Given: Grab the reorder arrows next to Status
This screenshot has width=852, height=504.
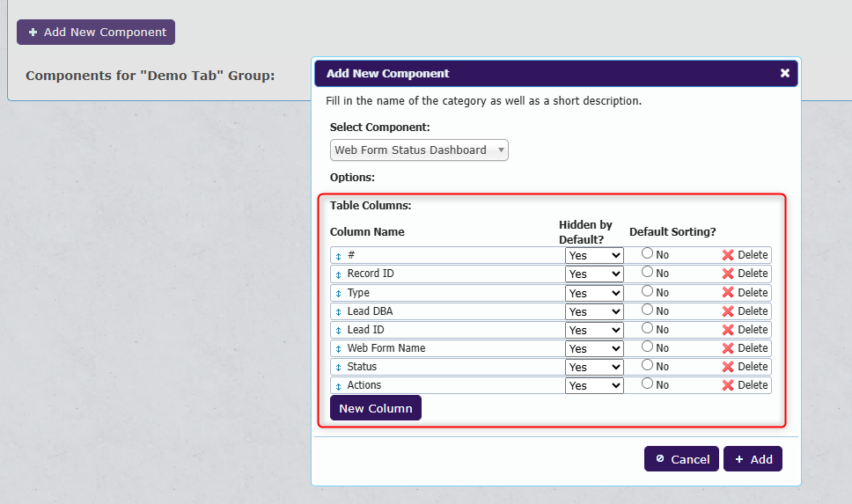Looking at the screenshot, I should [338, 367].
